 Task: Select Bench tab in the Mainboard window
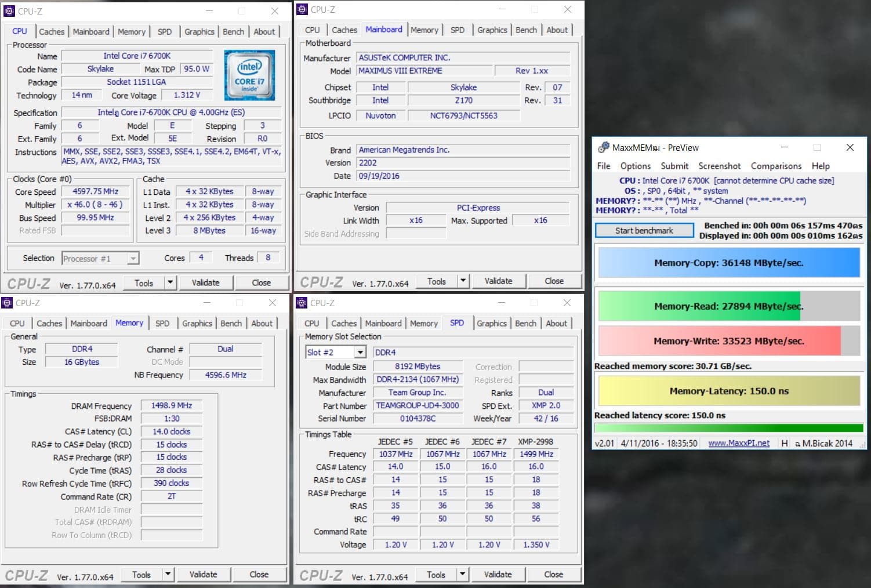click(526, 30)
